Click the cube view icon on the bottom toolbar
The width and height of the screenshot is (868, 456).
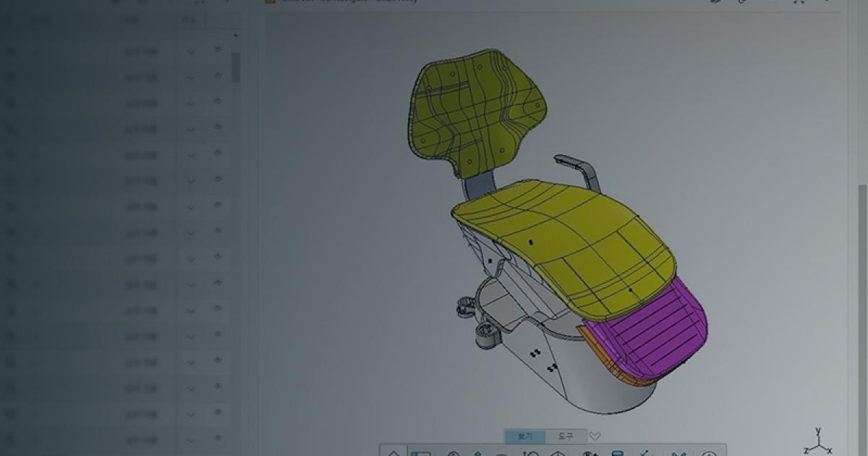click(558, 453)
